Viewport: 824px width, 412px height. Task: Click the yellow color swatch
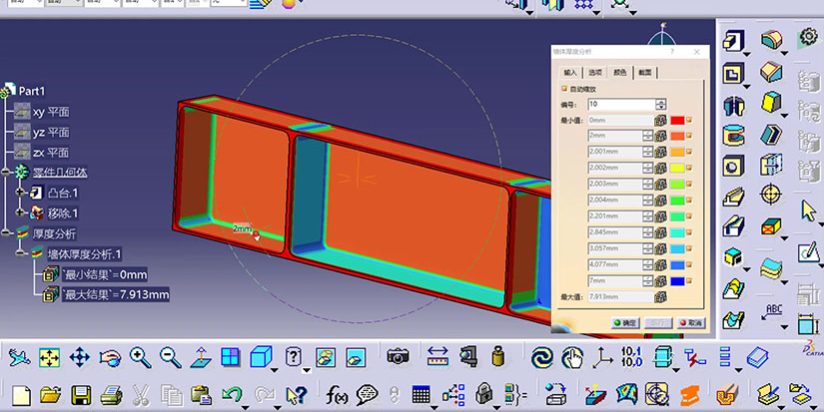click(x=677, y=167)
